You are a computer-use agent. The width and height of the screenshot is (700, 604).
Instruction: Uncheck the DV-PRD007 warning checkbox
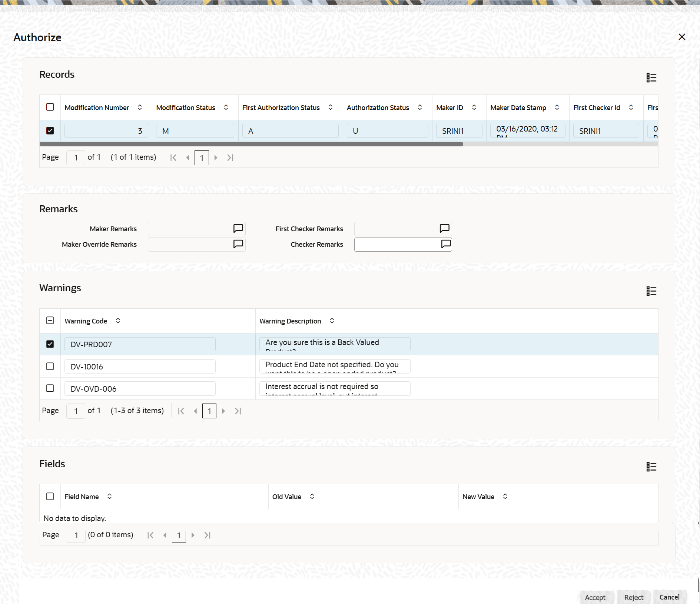50,344
